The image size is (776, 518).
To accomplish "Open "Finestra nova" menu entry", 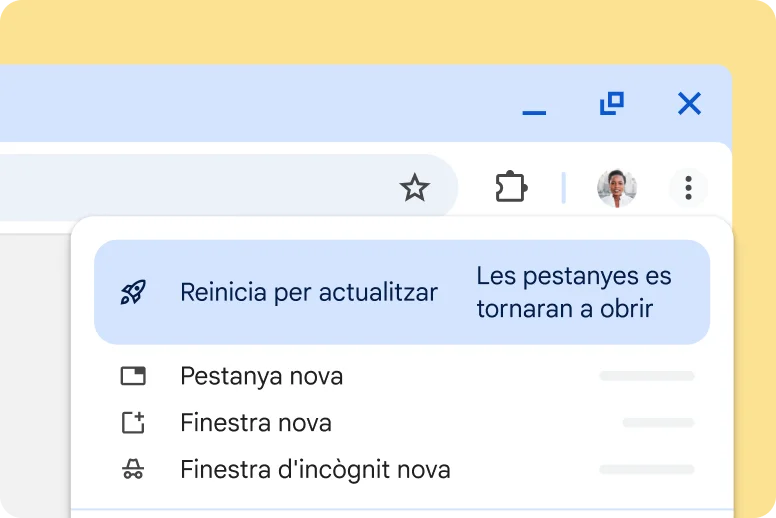I will (255, 423).
